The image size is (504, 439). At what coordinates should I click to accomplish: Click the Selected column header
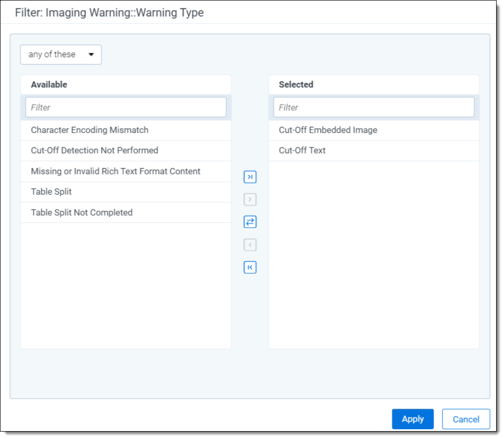(x=296, y=85)
